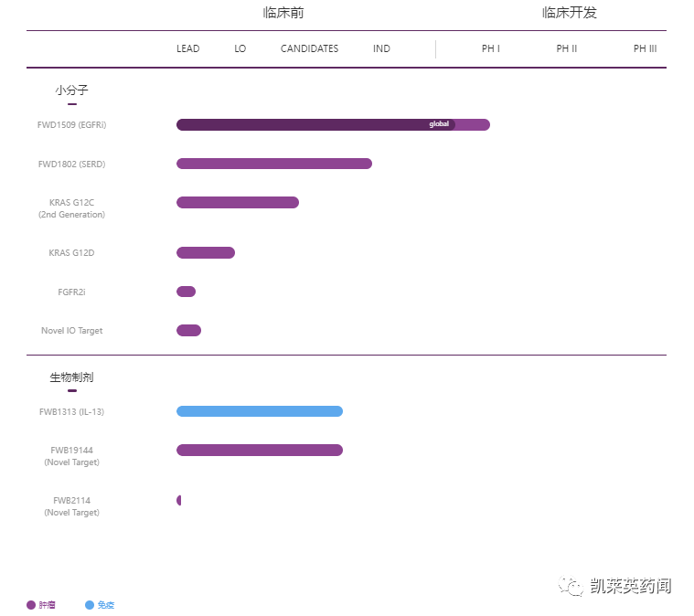Open the 生物制剂 section heading
This screenshot has width=694, height=616.
(71, 377)
